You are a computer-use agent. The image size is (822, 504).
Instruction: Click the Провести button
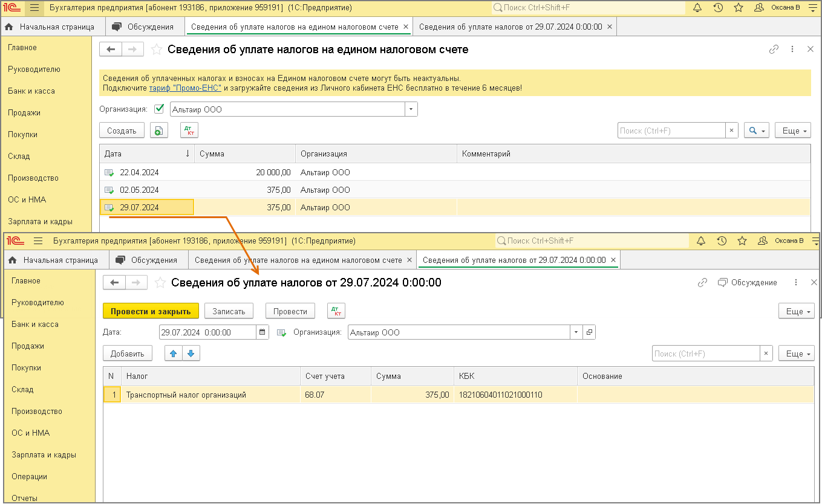[290, 311]
